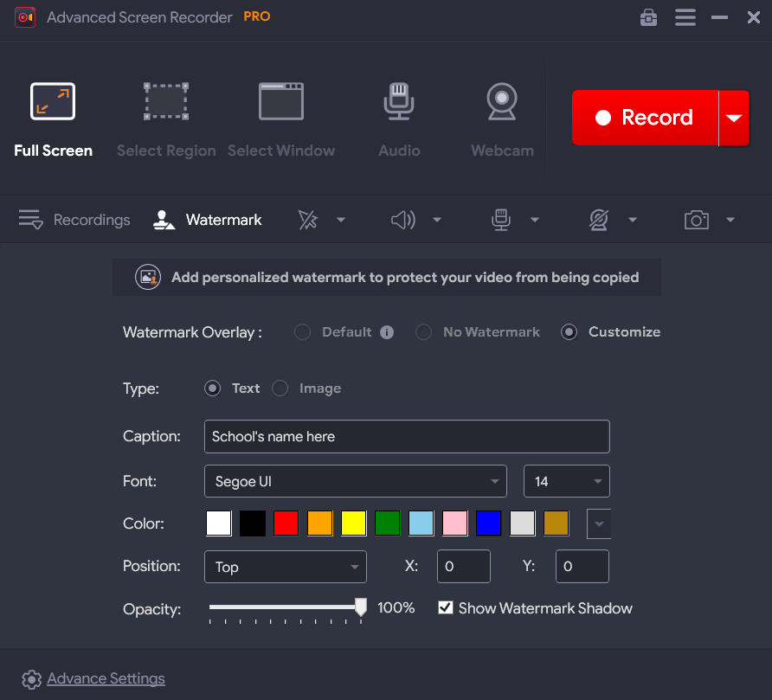Open the Advance Settings link
This screenshot has width=772, height=700.
[106, 679]
